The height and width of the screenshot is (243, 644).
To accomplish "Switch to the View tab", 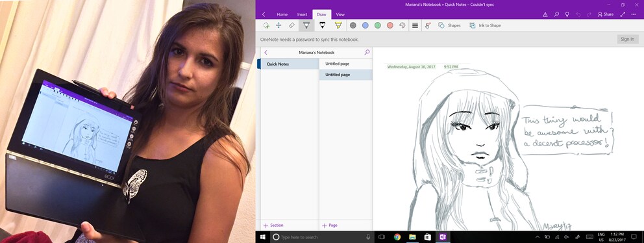I will (340, 14).
